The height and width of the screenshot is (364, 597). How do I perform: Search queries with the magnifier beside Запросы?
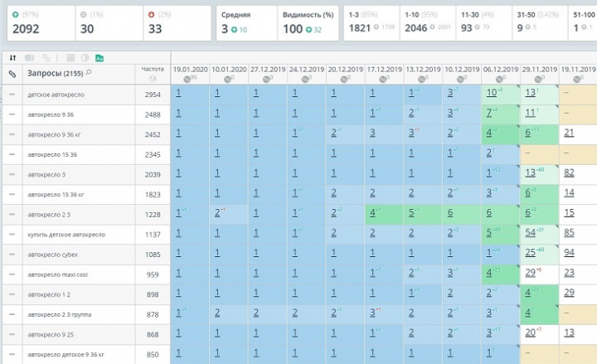coord(89,74)
